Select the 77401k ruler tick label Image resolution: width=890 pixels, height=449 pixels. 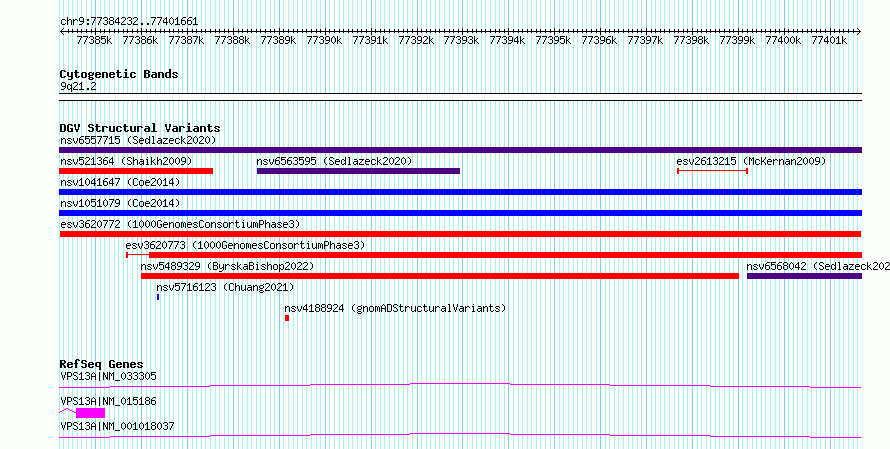(829, 40)
